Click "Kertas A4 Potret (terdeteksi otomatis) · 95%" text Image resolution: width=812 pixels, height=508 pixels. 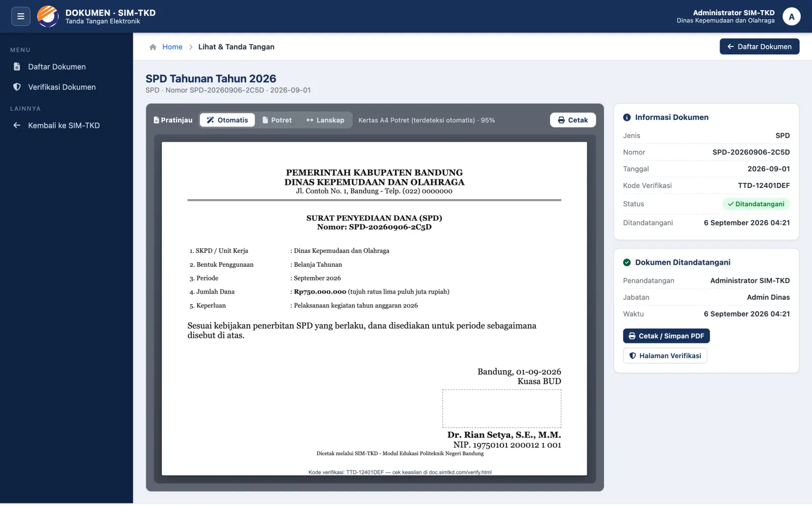point(426,120)
